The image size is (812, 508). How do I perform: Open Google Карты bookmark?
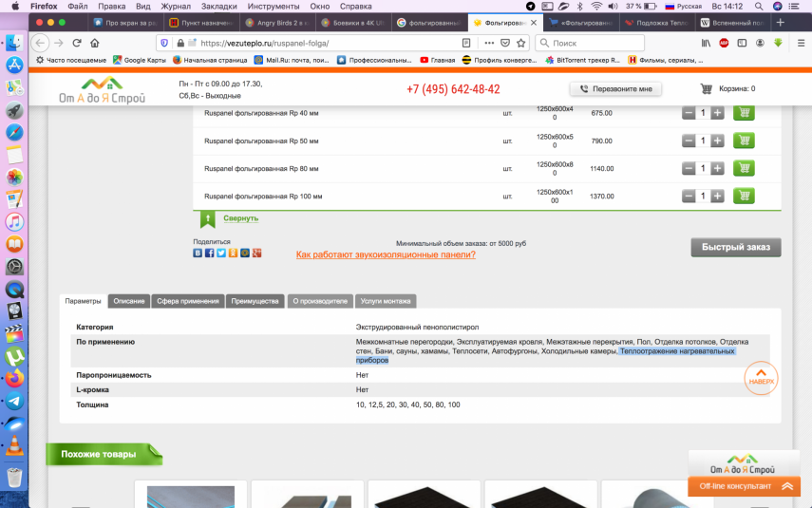pyautogui.click(x=140, y=60)
